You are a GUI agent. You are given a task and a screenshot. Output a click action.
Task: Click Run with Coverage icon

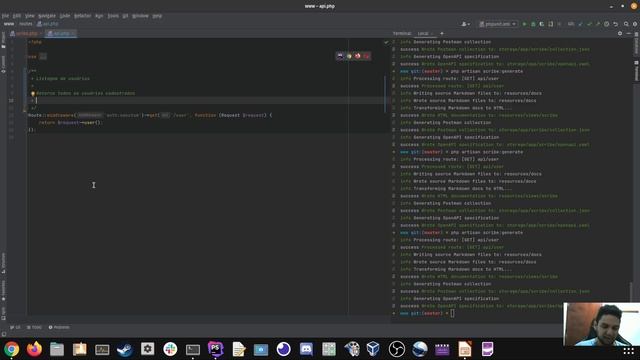pyautogui.click(x=542, y=24)
